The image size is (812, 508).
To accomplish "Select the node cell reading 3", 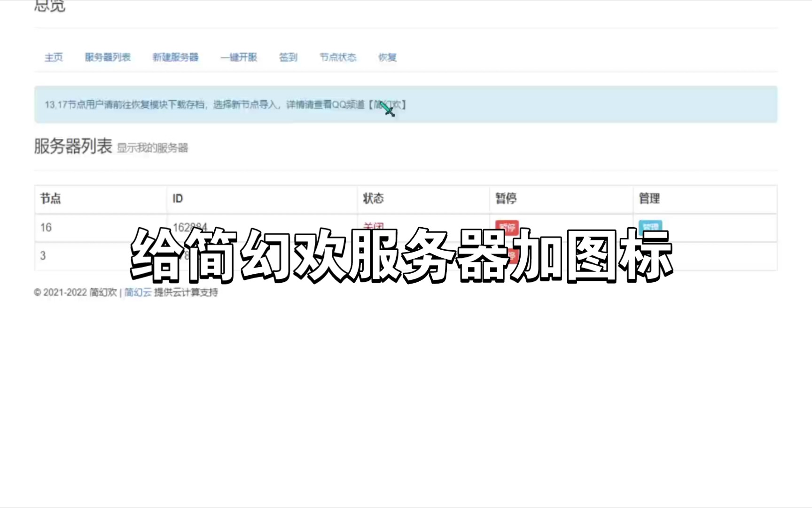I will [101, 256].
